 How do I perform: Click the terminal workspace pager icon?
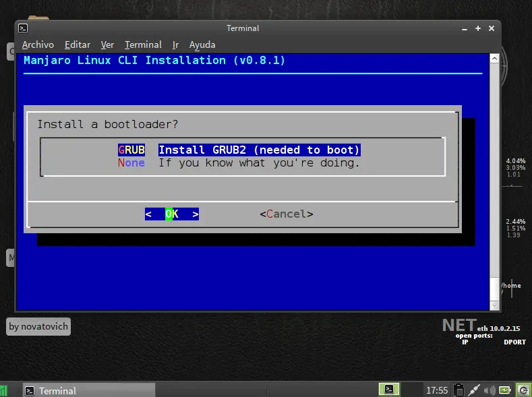coord(389,389)
